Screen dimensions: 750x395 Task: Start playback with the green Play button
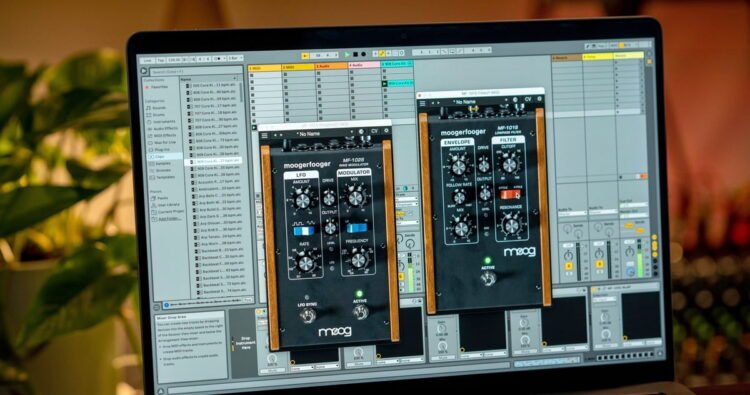tap(347, 55)
